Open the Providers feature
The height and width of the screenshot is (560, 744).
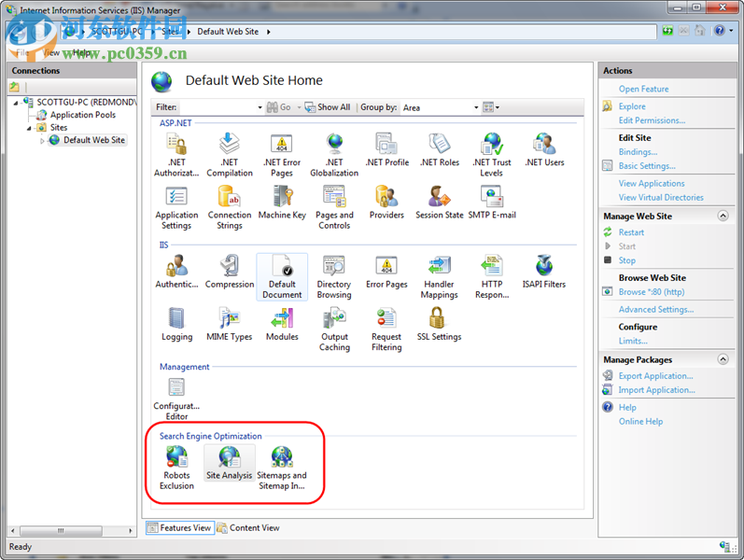387,203
